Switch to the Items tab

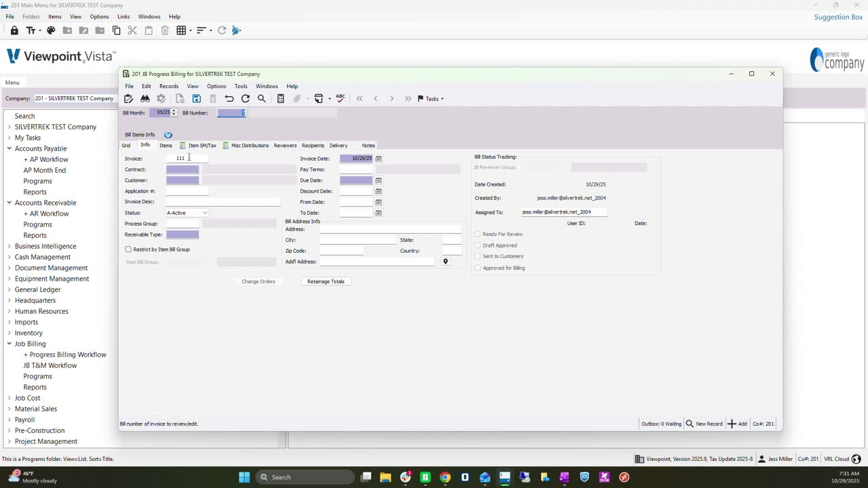pyautogui.click(x=165, y=146)
